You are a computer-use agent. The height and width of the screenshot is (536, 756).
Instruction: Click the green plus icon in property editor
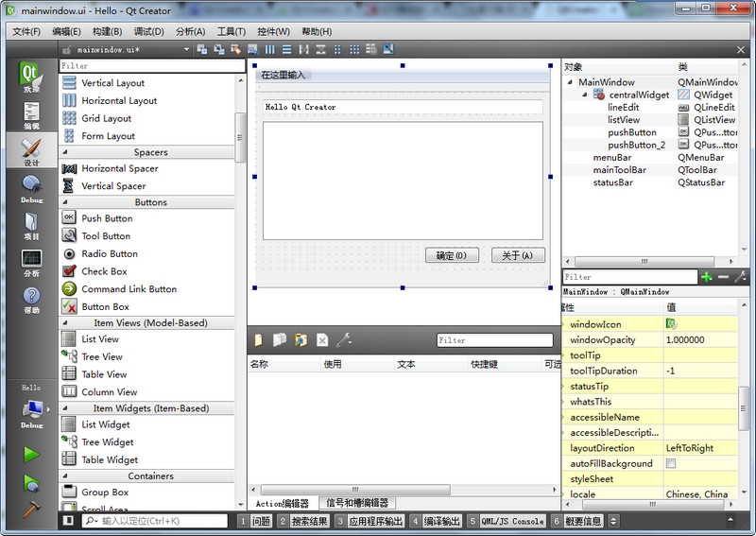(706, 277)
